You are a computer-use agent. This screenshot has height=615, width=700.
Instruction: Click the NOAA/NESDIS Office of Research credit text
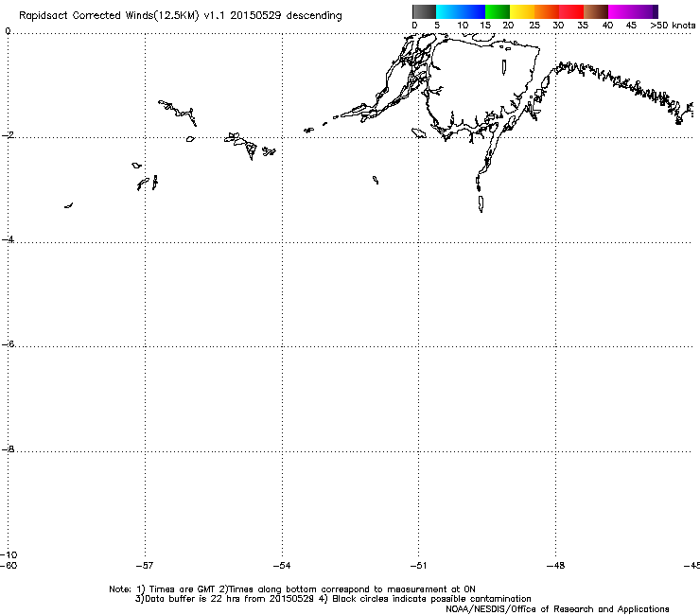557,609
